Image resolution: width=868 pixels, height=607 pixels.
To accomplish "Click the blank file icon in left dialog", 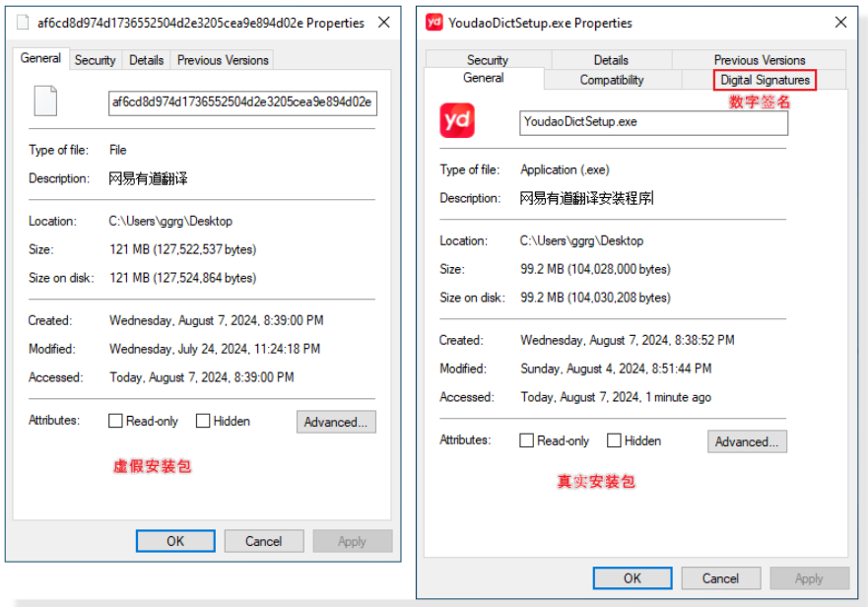I will (45, 101).
